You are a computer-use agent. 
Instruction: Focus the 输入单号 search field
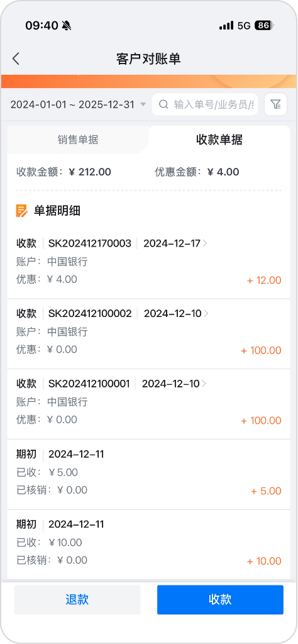(205, 104)
